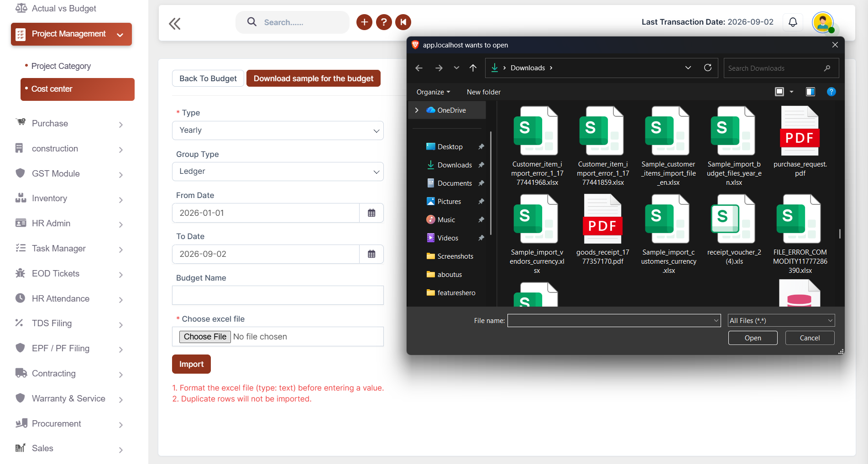
Task: Click the Import button
Action: point(191,364)
